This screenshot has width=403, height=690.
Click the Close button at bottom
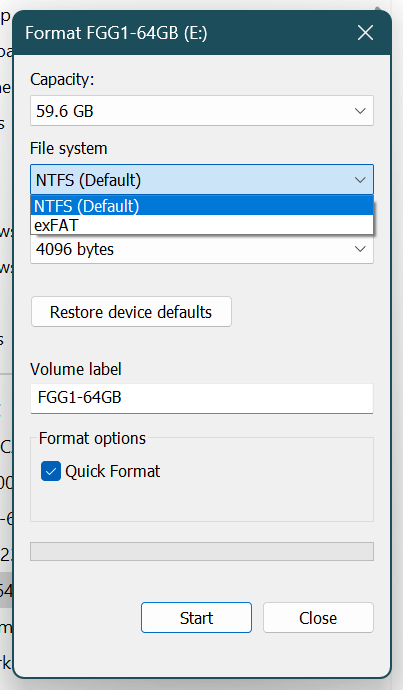[318, 618]
